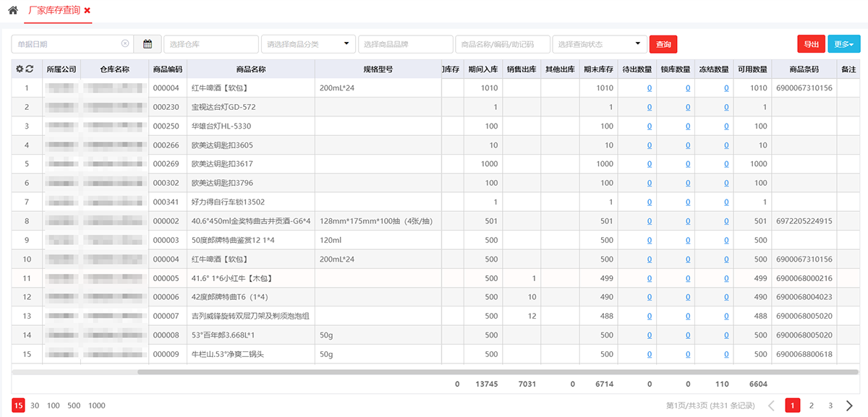Expand the 请选择商品分类 dropdown
The image size is (868, 417).
pos(308,44)
